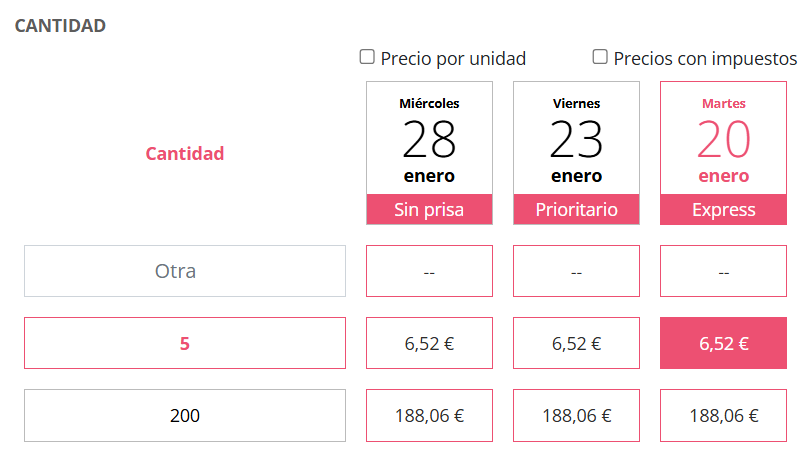Choose 6,52 € under Sin prisa
Screen dimensions: 807x453
[429, 343]
